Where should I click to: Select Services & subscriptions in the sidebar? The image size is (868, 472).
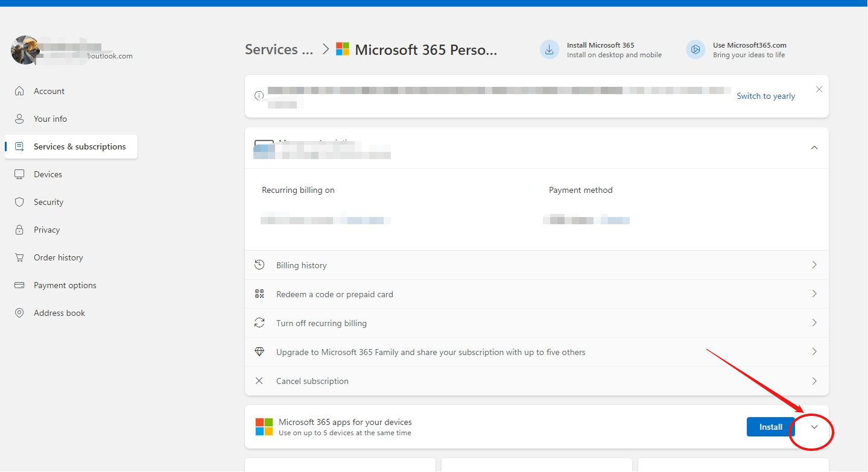point(71,146)
